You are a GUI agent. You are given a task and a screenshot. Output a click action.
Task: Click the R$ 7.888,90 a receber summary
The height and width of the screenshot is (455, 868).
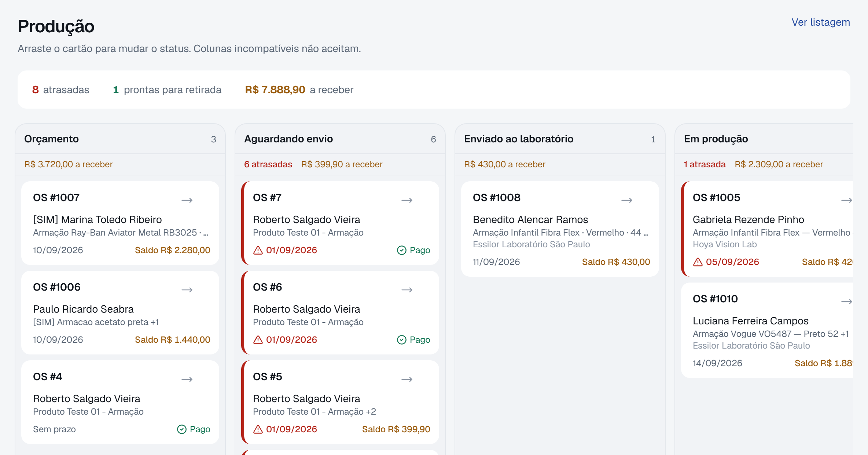click(x=299, y=90)
